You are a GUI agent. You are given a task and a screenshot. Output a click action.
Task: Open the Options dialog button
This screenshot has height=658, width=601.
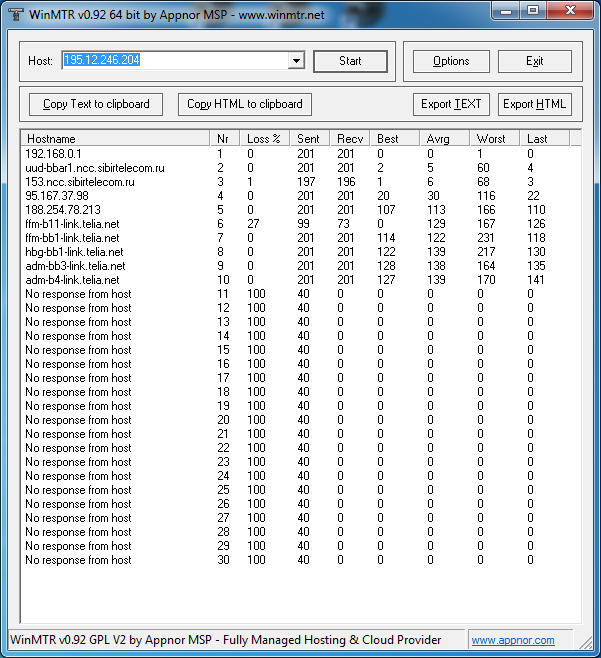point(451,61)
